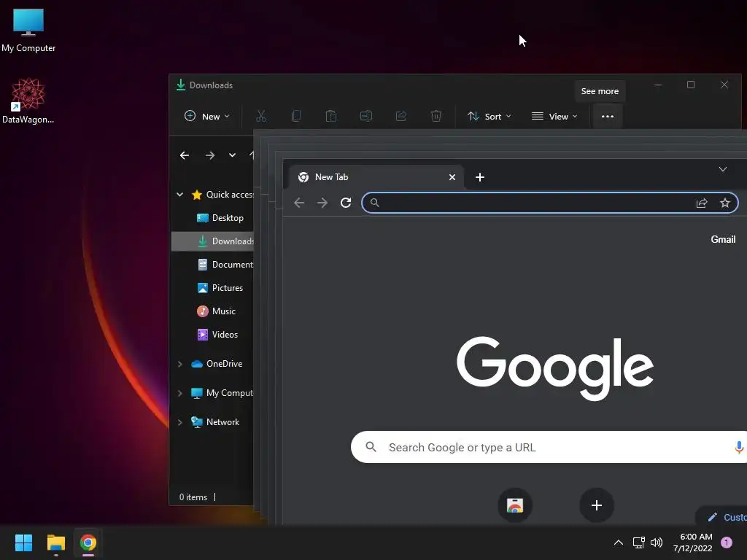The width and height of the screenshot is (747, 560).
Task: Close the New Tab tab in Chrome
Action: [452, 177]
